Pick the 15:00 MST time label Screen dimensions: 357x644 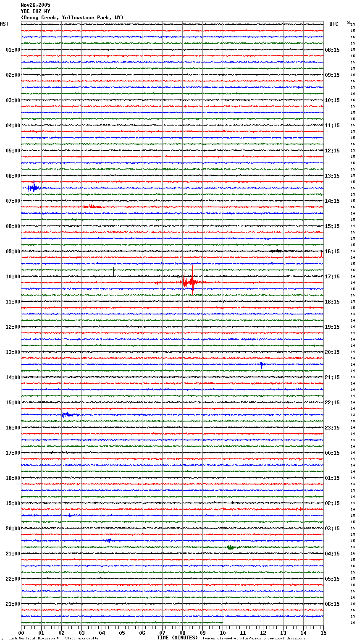click(x=13, y=403)
